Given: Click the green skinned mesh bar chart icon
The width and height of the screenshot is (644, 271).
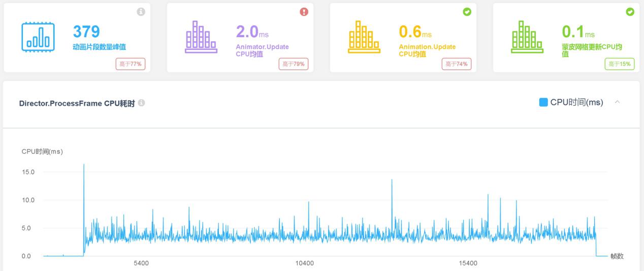Looking at the screenshot, I should coord(527,37).
